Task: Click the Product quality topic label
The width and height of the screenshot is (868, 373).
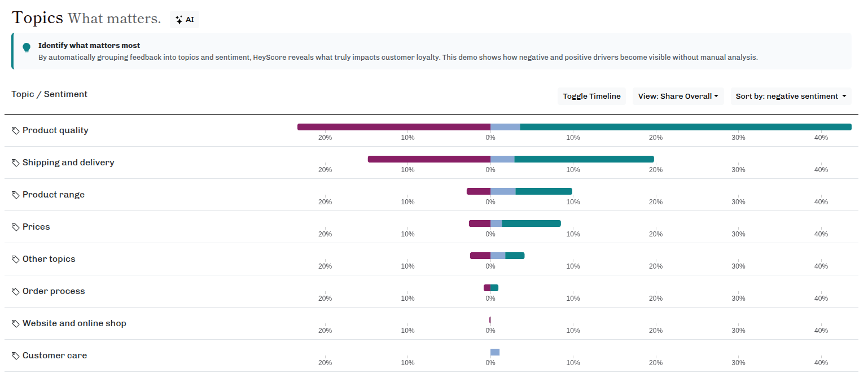Action: pos(55,130)
